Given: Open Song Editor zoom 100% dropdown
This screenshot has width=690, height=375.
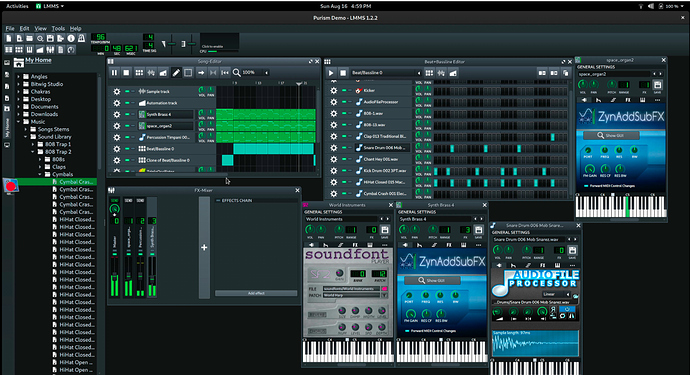Looking at the screenshot, I should (256, 73).
